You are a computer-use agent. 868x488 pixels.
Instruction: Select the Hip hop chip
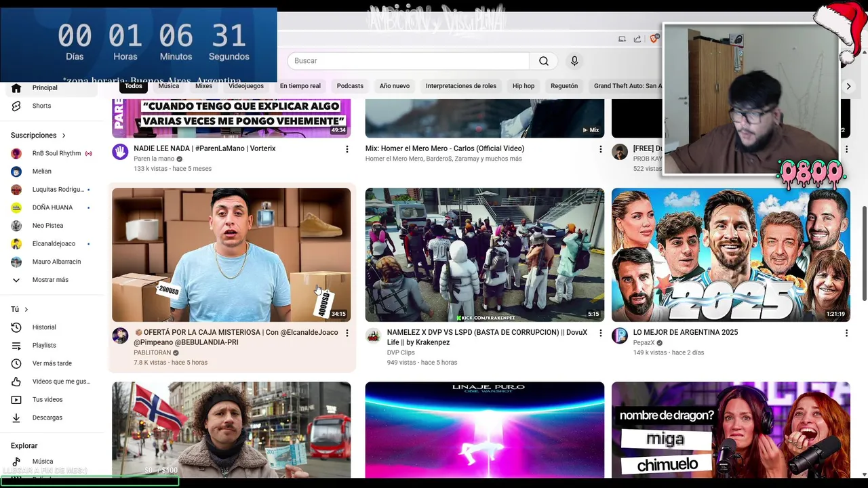coord(524,86)
